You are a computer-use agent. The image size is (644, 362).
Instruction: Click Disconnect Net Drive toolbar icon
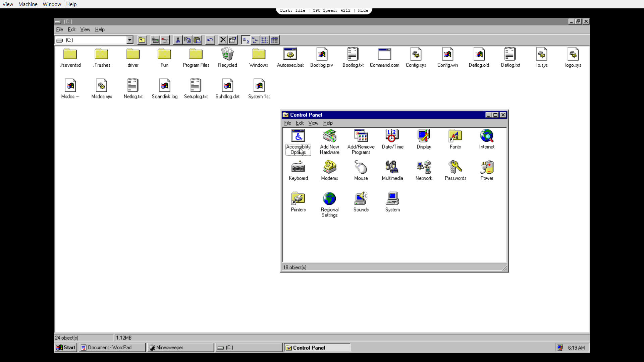tap(165, 40)
